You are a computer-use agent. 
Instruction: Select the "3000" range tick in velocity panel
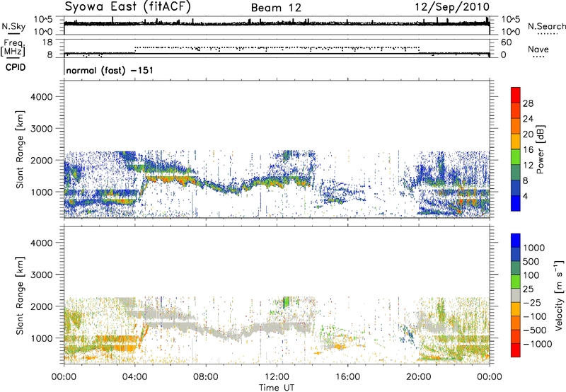click(x=42, y=275)
